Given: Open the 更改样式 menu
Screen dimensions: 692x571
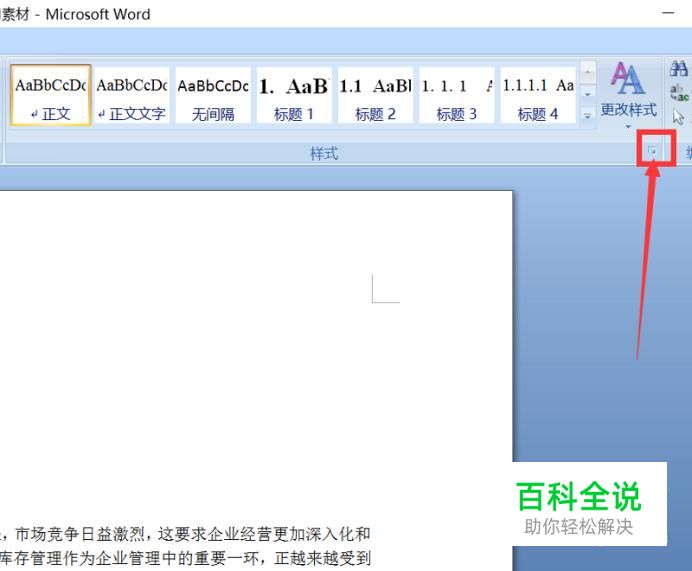Looking at the screenshot, I should pyautogui.click(x=628, y=94).
